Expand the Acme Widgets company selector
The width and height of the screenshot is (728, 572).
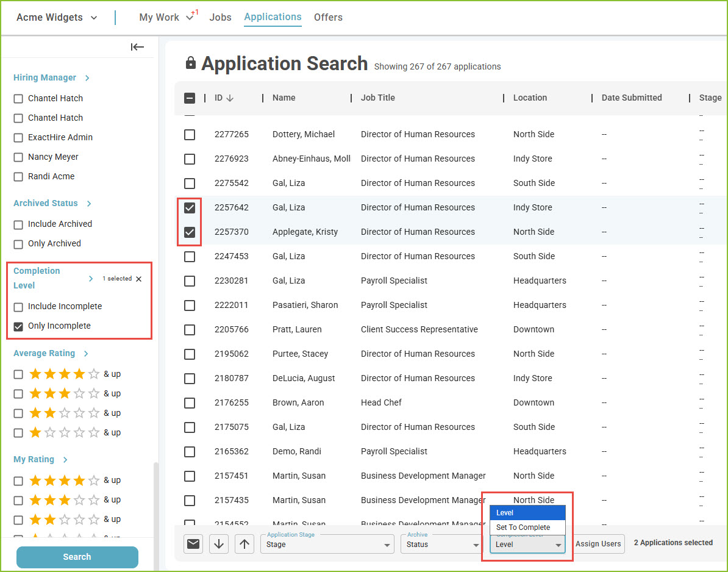tap(57, 18)
